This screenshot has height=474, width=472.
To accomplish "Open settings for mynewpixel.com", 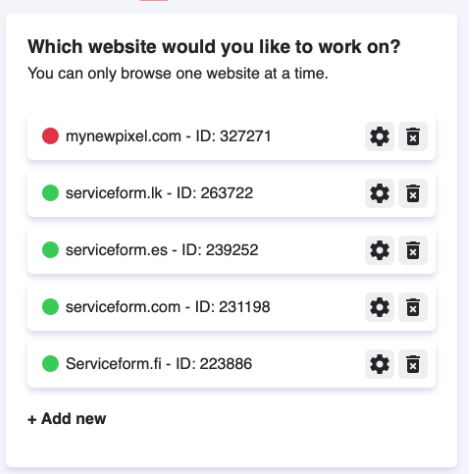I will pos(379,136).
